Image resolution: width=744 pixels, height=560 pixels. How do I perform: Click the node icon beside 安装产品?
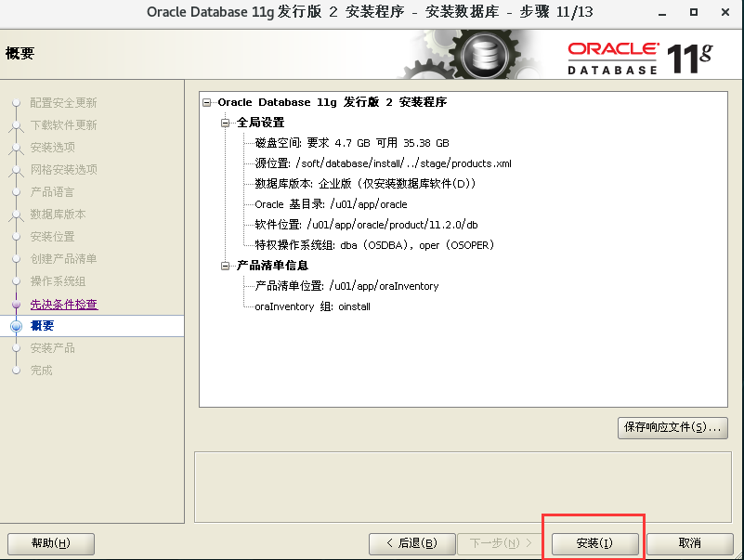point(16,347)
